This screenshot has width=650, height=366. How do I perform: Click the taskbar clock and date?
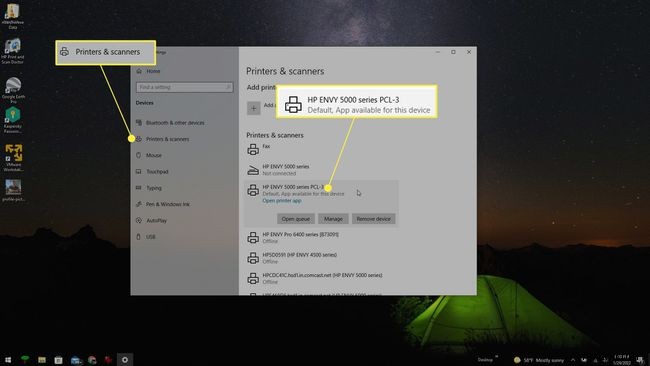pyautogui.click(x=622, y=360)
